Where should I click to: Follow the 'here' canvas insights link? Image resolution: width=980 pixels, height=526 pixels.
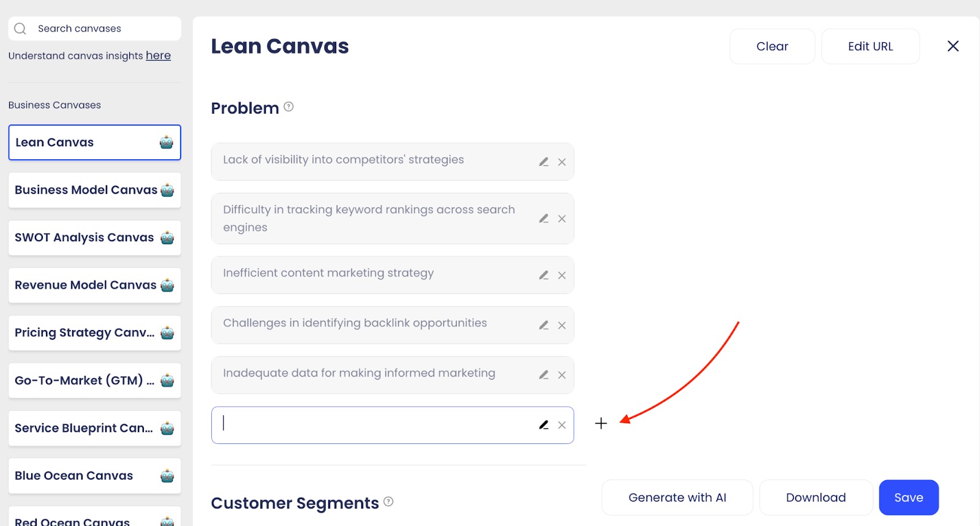point(158,56)
